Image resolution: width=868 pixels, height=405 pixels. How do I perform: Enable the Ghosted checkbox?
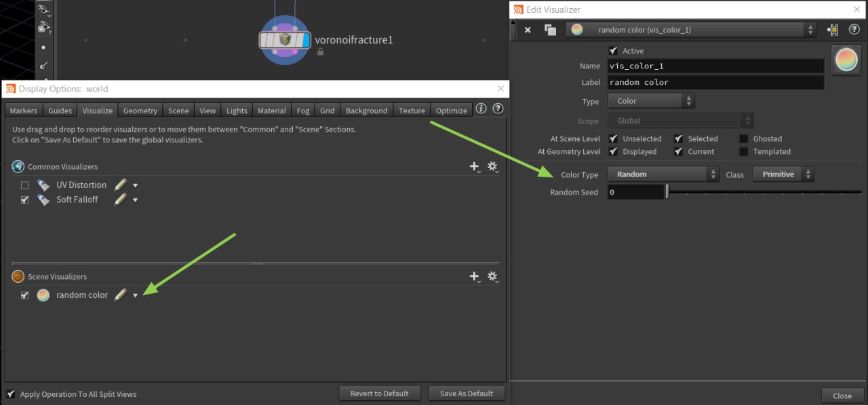coord(743,138)
